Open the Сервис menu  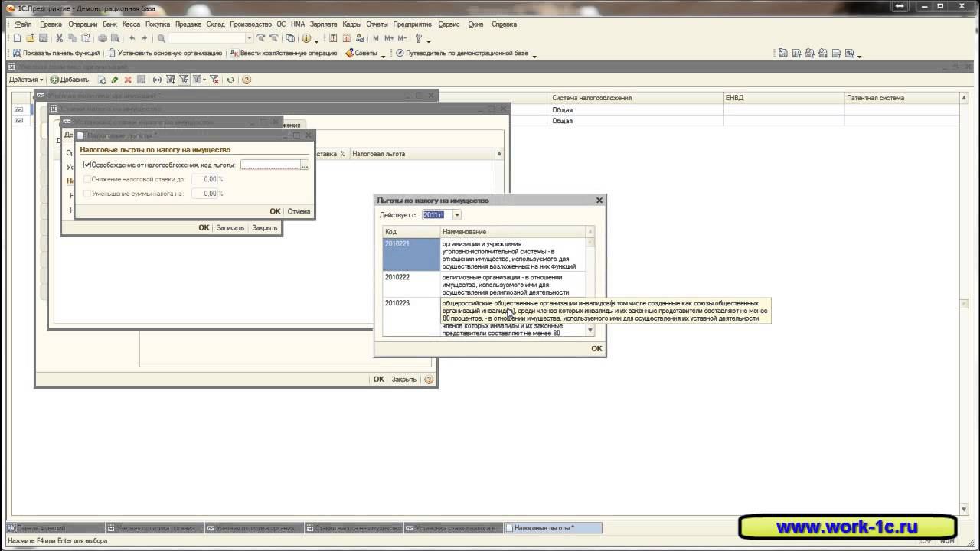(449, 24)
